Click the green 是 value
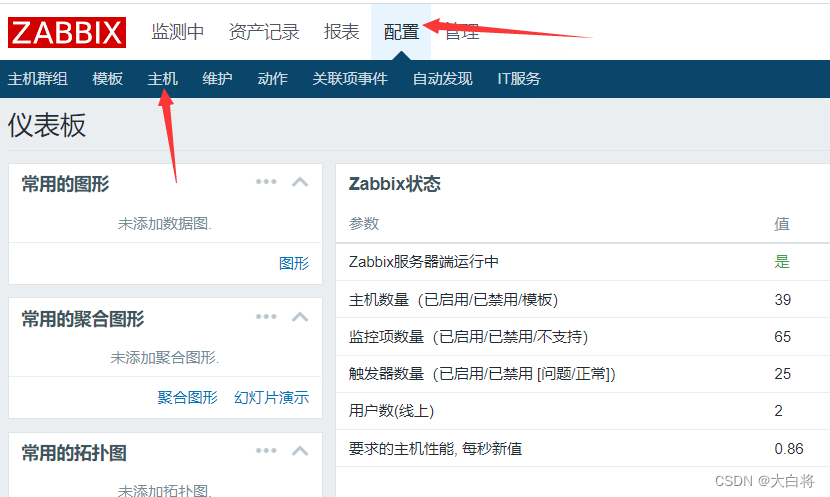 (x=782, y=261)
